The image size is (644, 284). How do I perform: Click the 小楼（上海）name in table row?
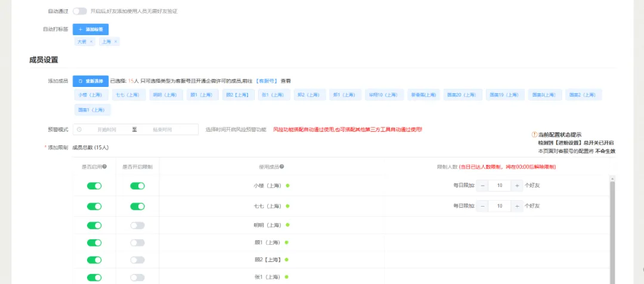pos(267,186)
